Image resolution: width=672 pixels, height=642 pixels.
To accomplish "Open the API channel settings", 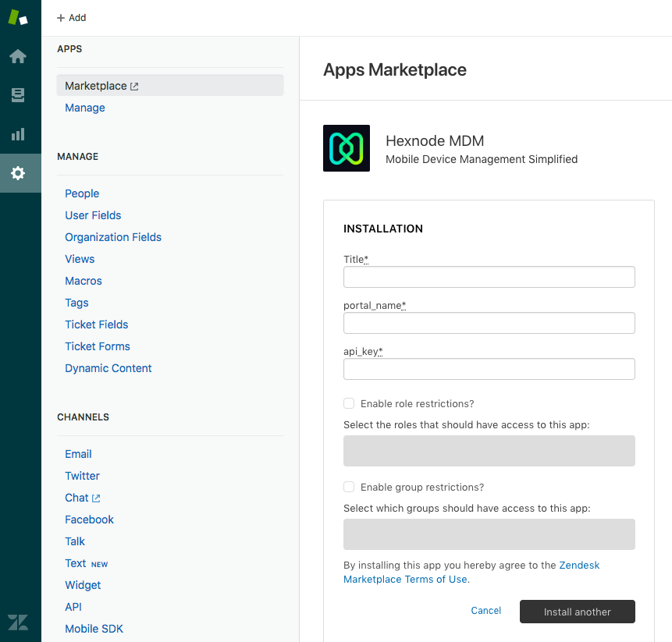I will [73, 606].
